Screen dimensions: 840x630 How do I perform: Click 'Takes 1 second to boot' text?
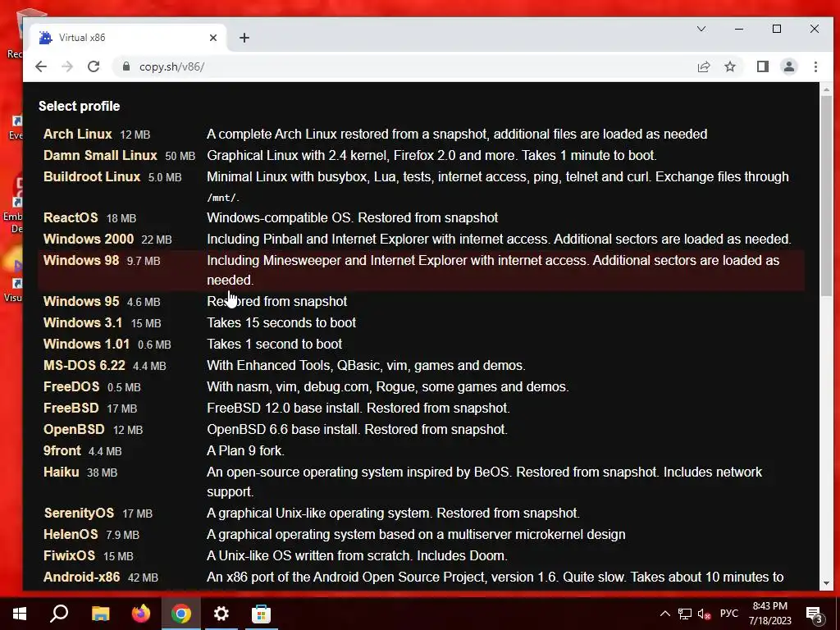tap(274, 344)
